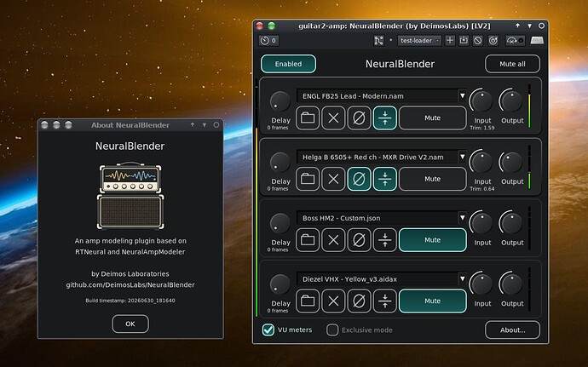Mute the ENGL FB25 Lead model
Screen dimensions: 588x367
[x=433, y=118]
